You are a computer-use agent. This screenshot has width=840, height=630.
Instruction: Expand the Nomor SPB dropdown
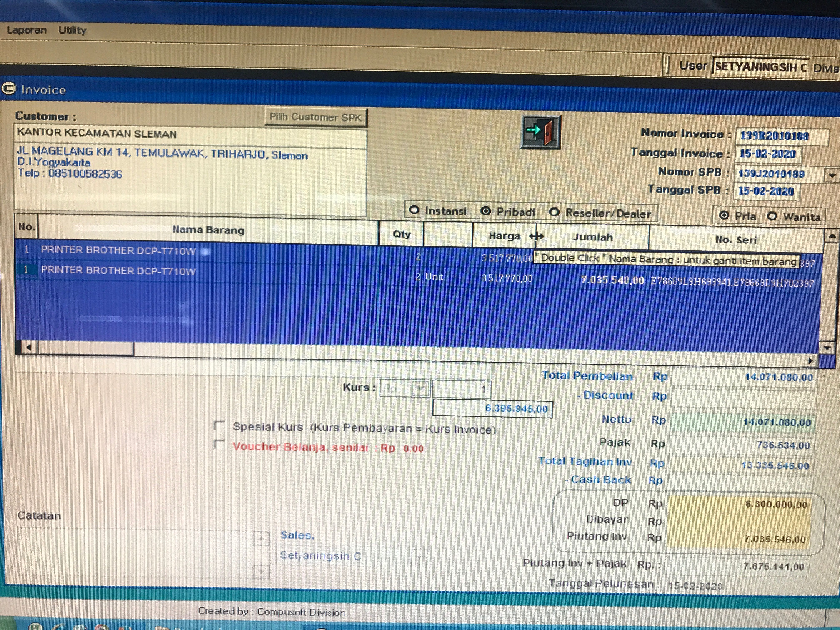click(x=832, y=175)
